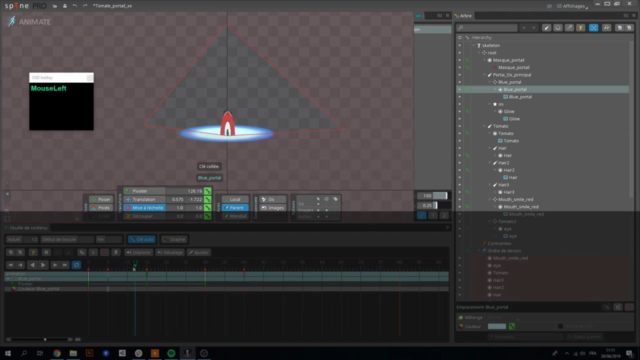Jump to last frame of timeline

point(65,265)
